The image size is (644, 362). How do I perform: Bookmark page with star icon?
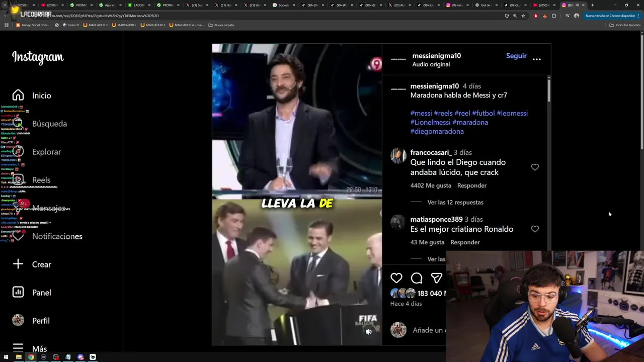tap(523, 16)
